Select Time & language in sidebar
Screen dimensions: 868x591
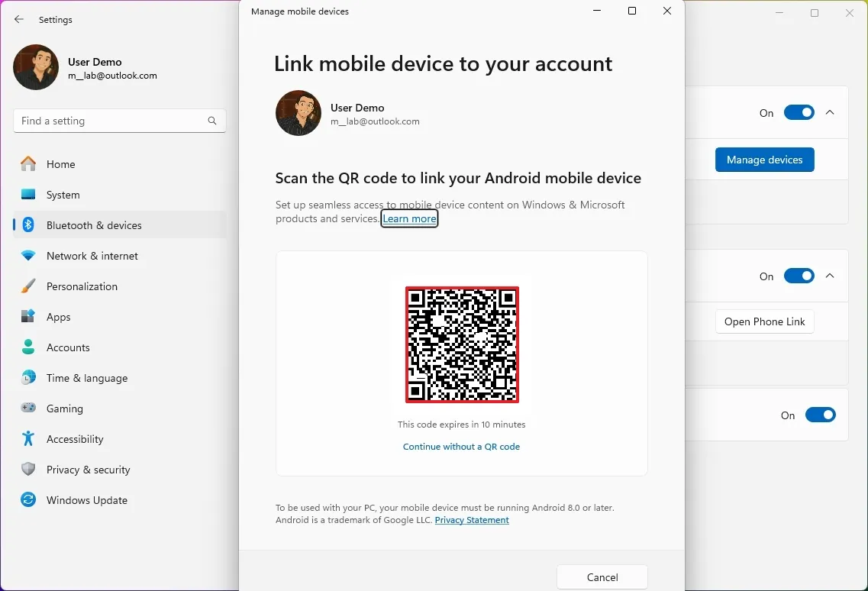[x=87, y=378]
